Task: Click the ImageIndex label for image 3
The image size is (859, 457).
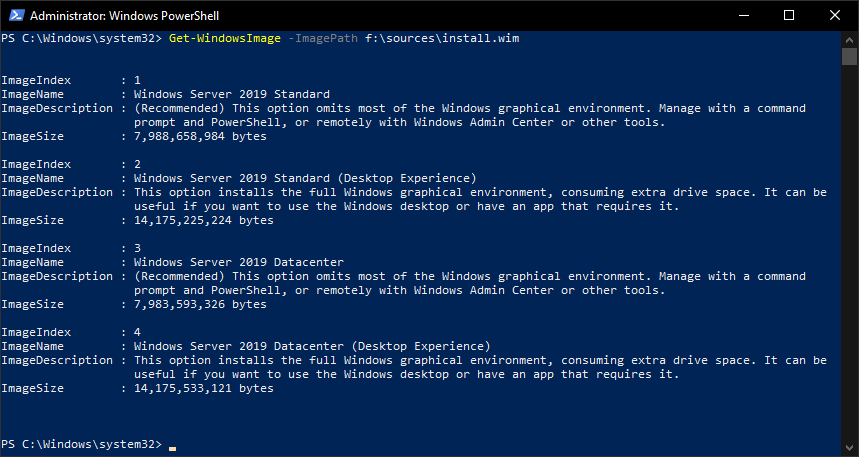Action: (36, 248)
